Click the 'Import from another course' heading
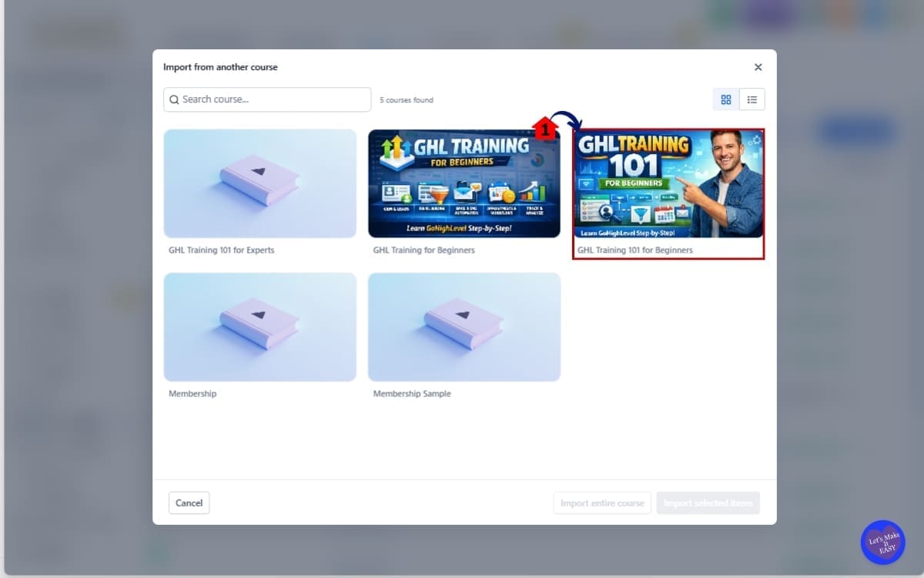Screen dimensions: 924x578 (220, 67)
